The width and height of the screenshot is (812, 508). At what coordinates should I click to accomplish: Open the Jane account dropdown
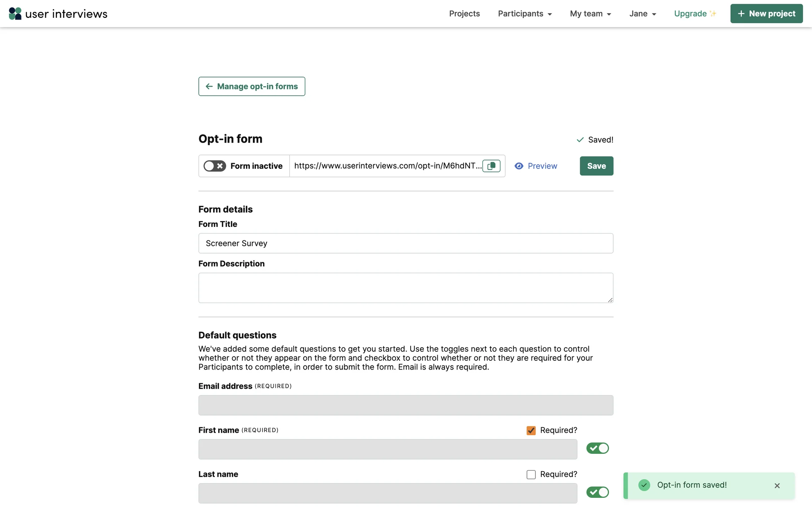tap(642, 14)
